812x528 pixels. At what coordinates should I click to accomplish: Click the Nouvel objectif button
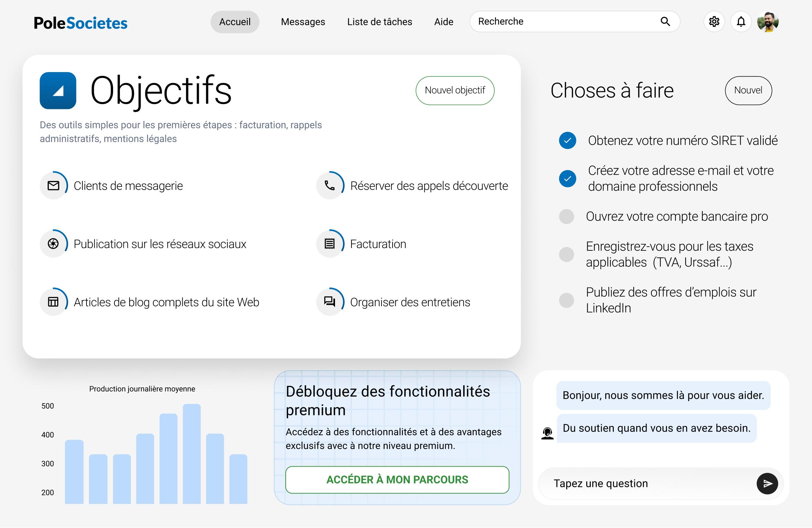[455, 90]
